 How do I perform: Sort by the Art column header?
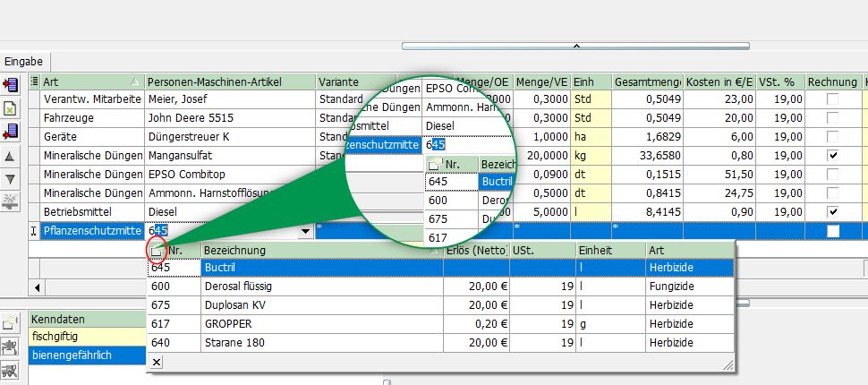click(x=85, y=81)
